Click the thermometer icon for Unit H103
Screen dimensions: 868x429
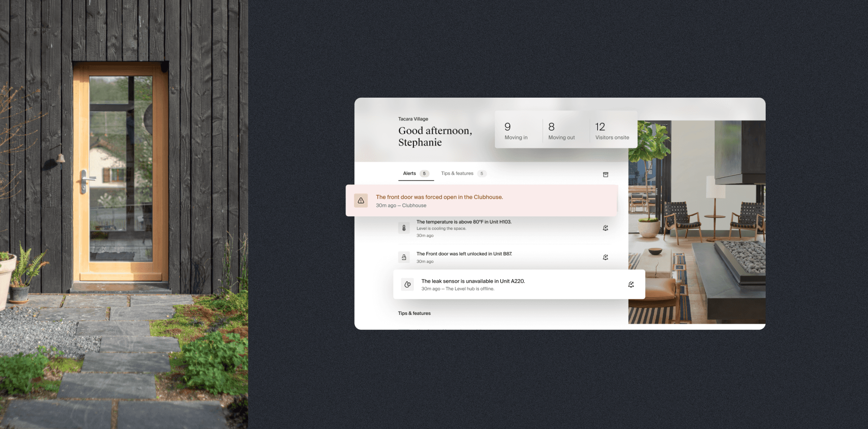point(404,228)
